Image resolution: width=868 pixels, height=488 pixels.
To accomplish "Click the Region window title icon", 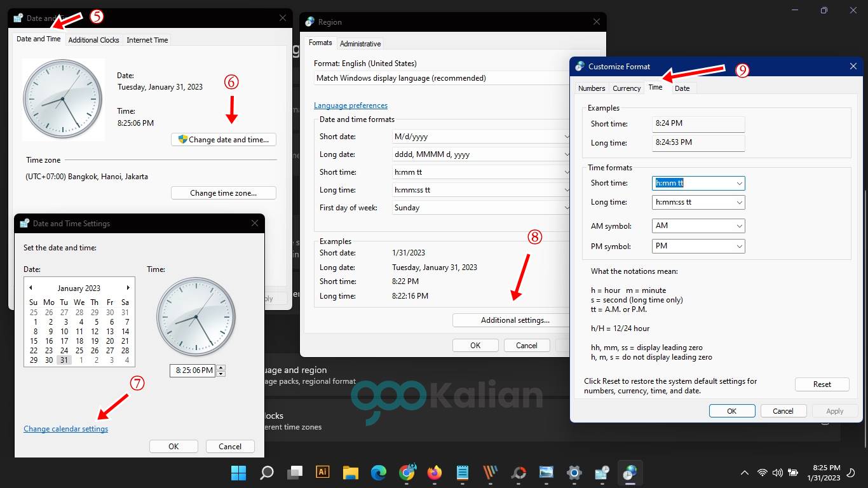I will [309, 22].
